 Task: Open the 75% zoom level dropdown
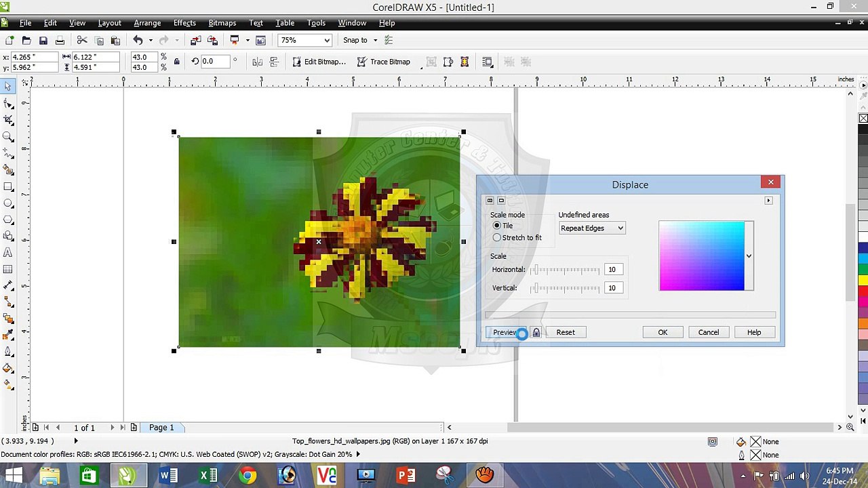(327, 41)
